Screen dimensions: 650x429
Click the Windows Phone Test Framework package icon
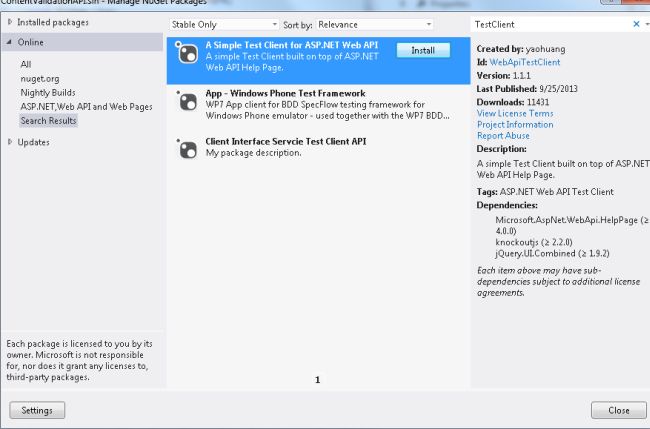pos(187,101)
